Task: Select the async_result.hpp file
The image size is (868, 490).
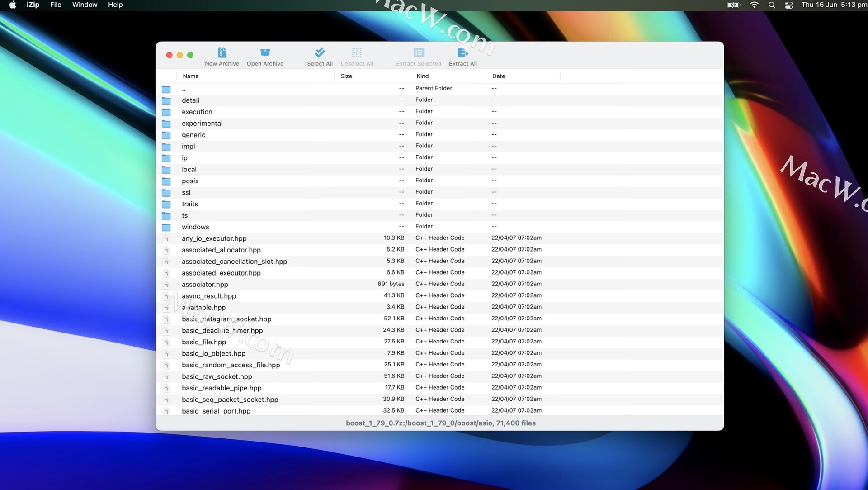Action: 439,296
